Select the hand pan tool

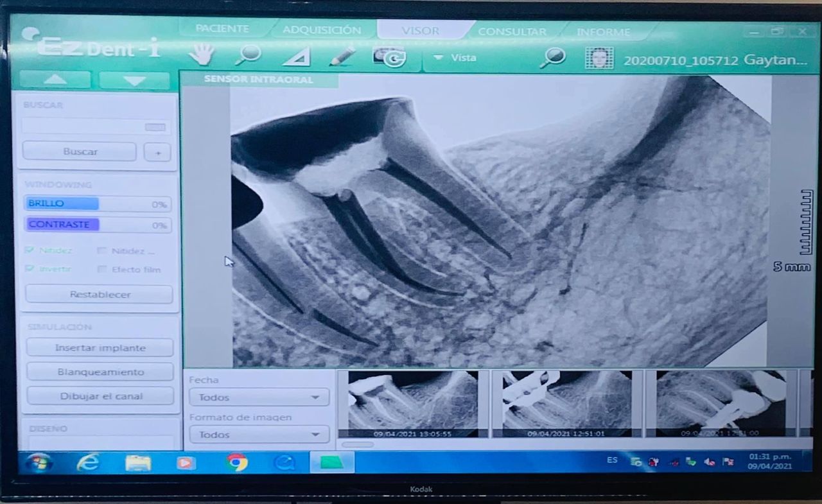coord(202,55)
